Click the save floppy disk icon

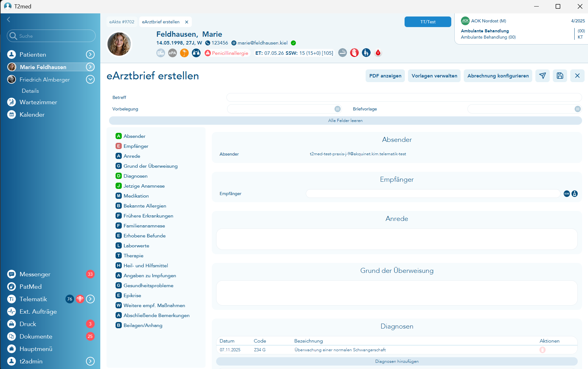point(560,76)
